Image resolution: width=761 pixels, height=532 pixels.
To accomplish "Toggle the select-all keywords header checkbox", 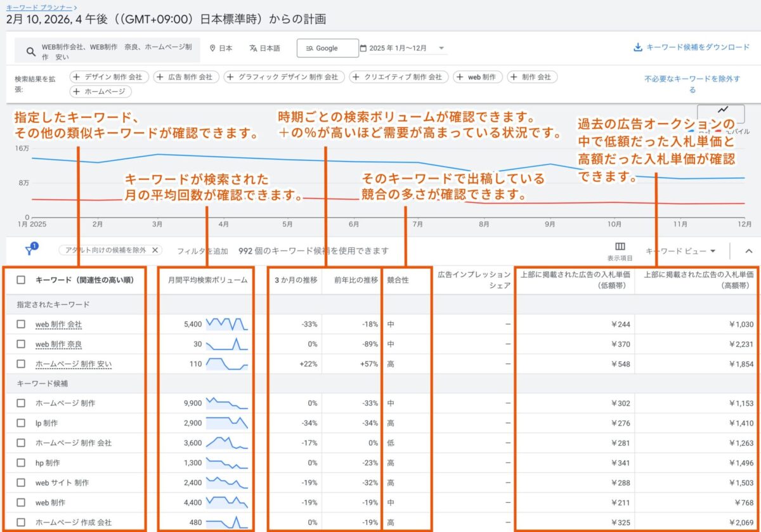I will 22,280.
